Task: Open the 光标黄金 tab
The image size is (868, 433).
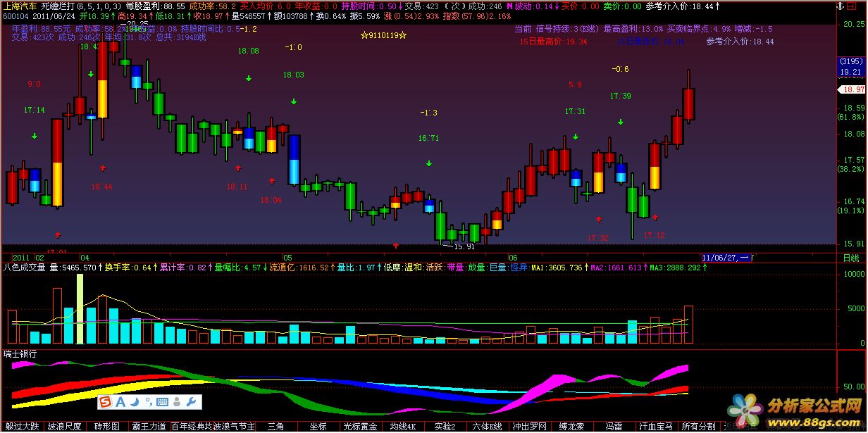Action: [x=360, y=427]
